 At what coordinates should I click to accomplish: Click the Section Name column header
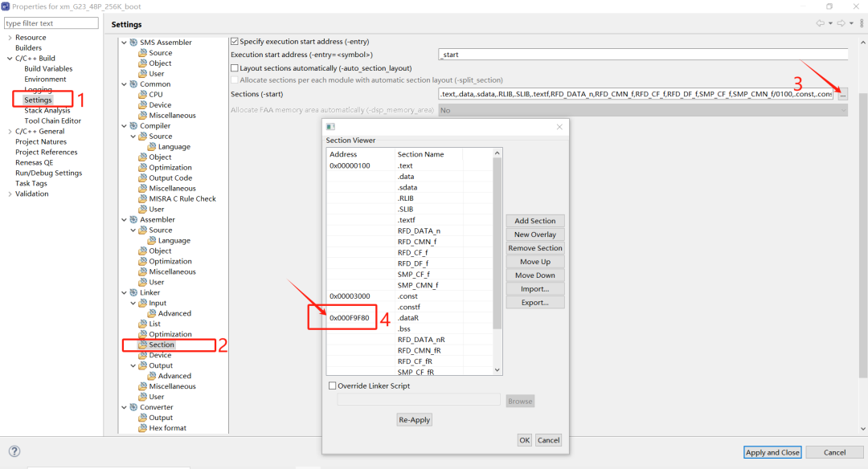(x=428, y=154)
